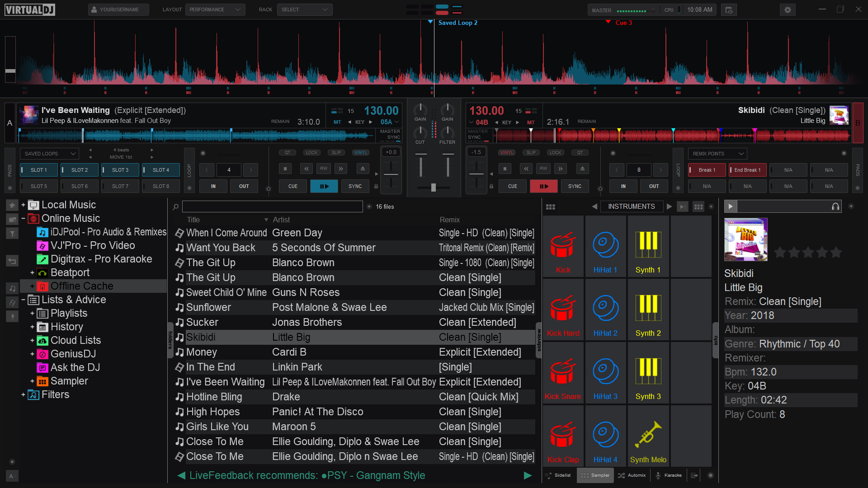868x488 pixels.
Task: Expand the Local Music folder
Action: tap(23, 205)
